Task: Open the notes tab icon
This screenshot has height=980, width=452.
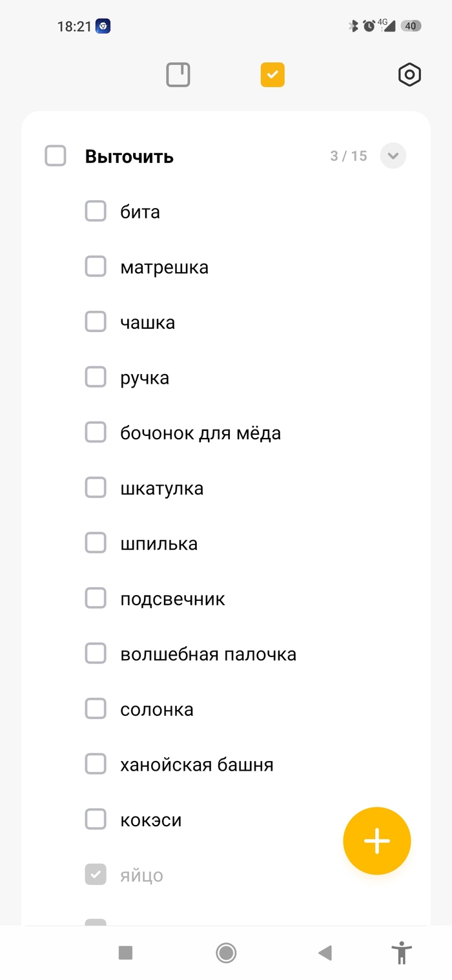Action: point(178,75)
